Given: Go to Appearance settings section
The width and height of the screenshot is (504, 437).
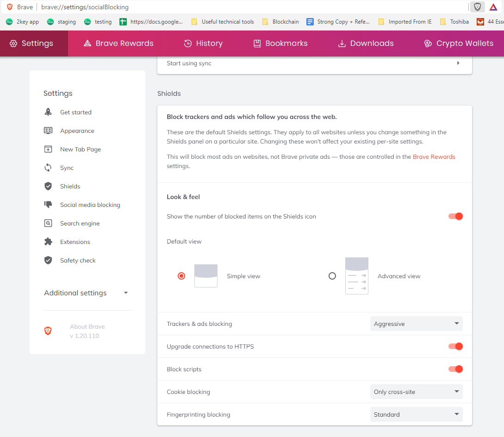Looking at the screenshot, I should click(77, 131).
